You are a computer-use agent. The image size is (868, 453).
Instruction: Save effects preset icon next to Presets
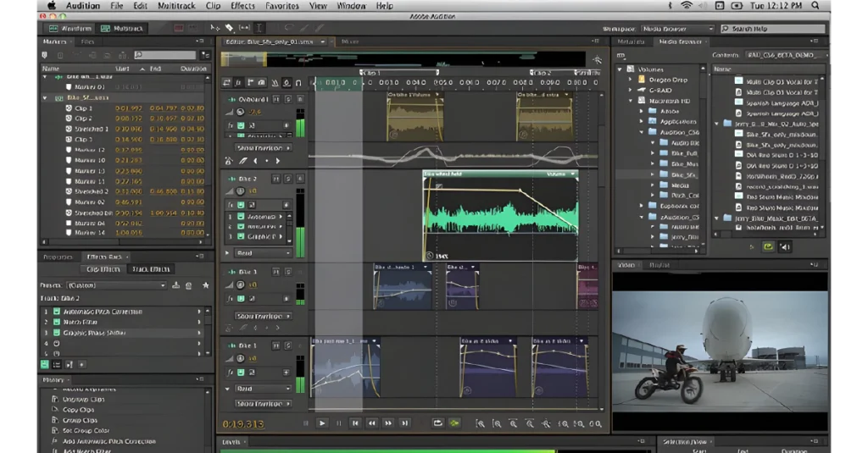coord(176,285)
